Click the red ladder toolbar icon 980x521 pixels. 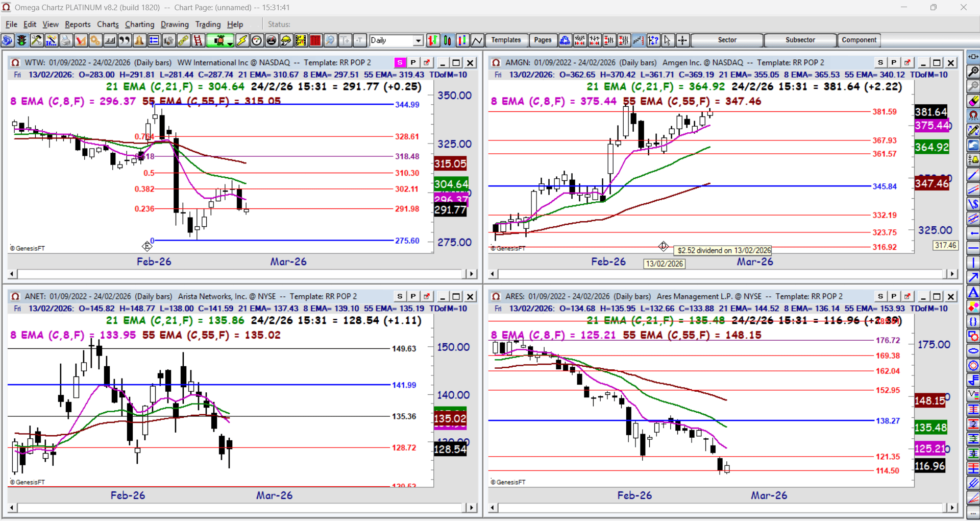coord(198,40)
